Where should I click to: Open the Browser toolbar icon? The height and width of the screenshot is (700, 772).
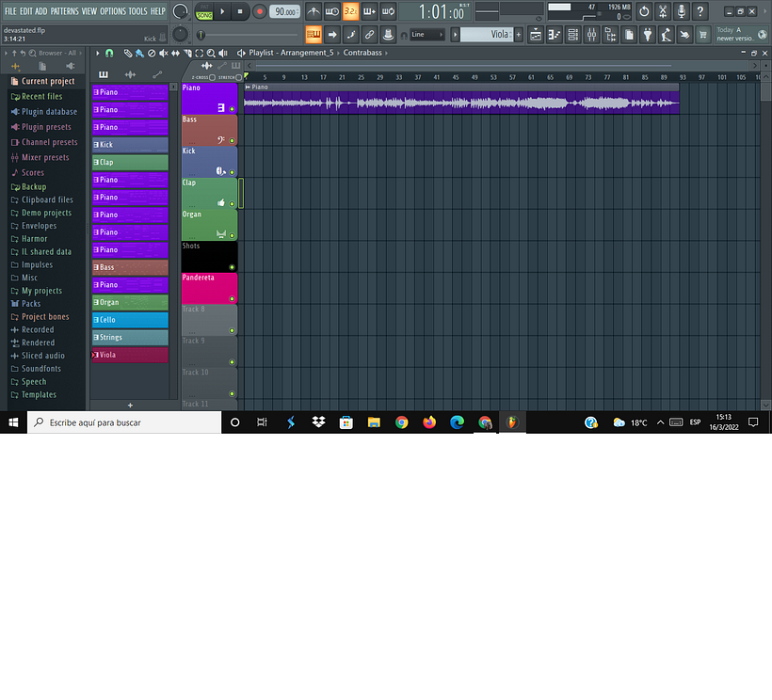(610, 35)
